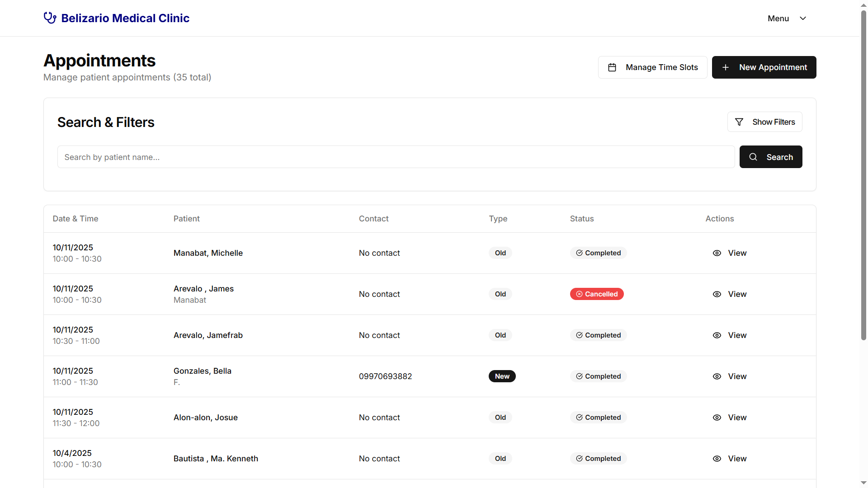The width and height of the screenshot is (868, 488).
Task: Click the Belizario Medical Clinic title link
Action: tap(125, 18)
